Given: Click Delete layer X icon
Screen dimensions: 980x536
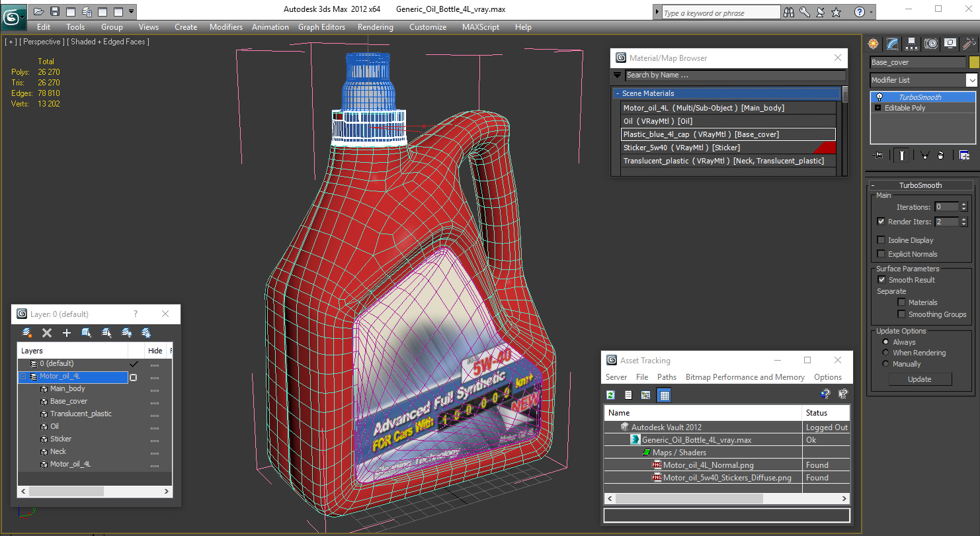Looking at the screenshot, I should (x=47, y=332).
